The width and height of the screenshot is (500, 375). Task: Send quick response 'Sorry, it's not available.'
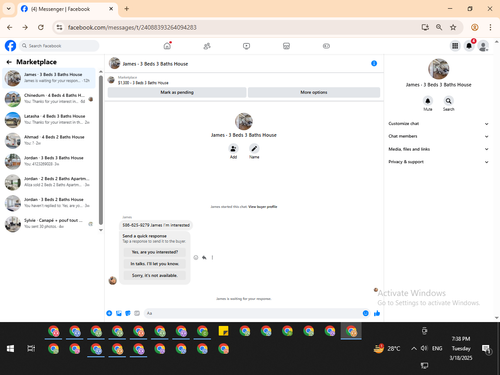pos(154,275)
